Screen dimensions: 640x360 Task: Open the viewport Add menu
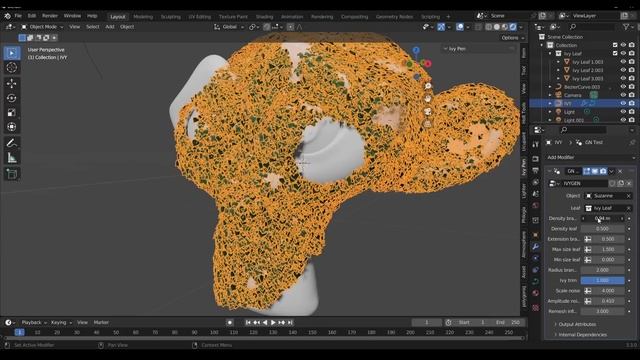[110, 27]
